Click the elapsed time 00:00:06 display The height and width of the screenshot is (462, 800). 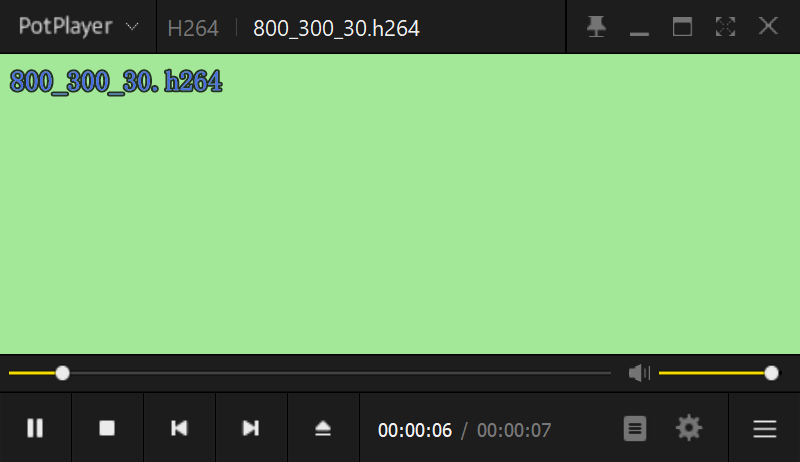(415, 430)
